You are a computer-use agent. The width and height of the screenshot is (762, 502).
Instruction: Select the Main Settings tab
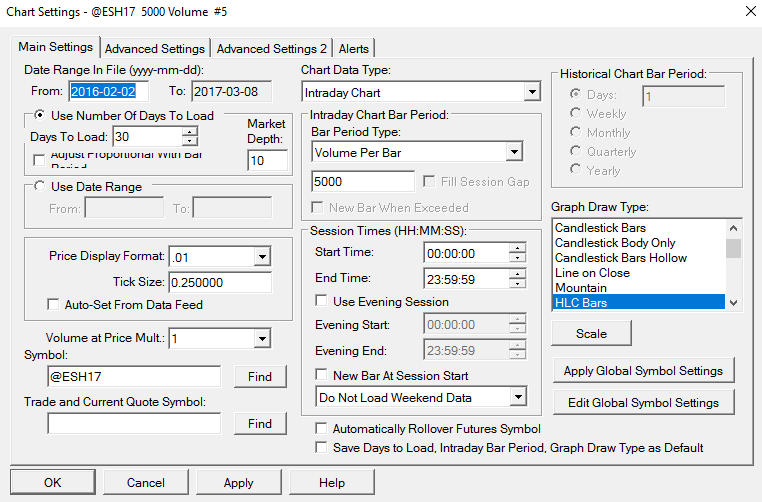tap(55, 47)
